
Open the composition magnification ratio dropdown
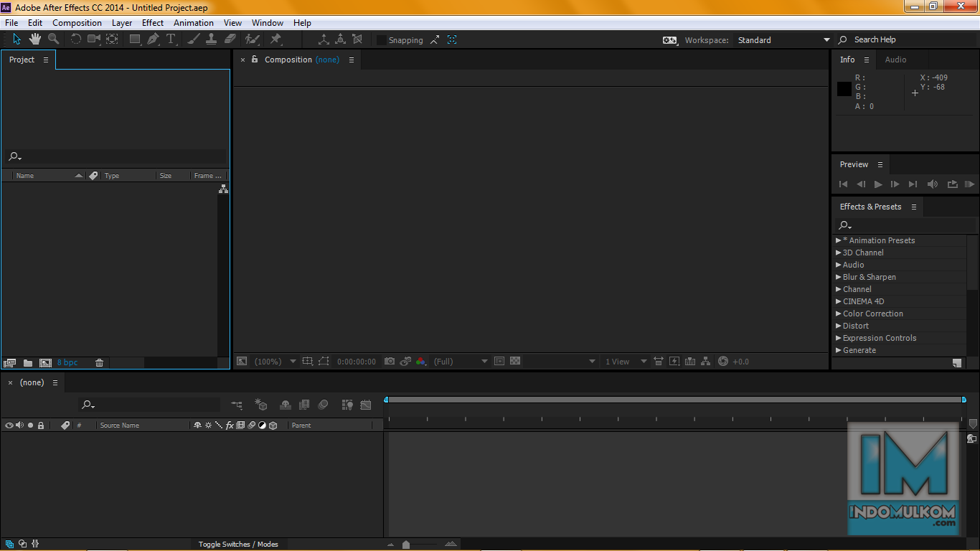[x=275, y=361]
